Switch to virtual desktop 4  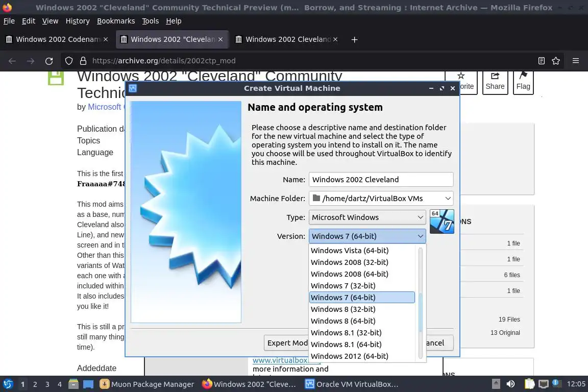60,384
